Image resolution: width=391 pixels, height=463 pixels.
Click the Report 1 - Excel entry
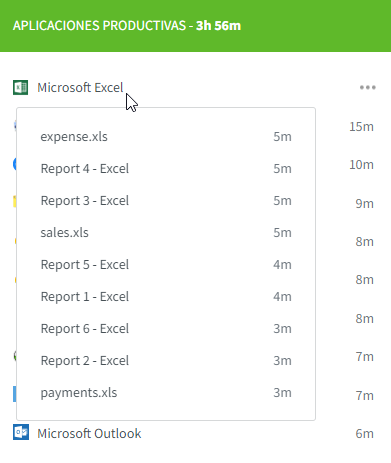click(x=85, y=297)
